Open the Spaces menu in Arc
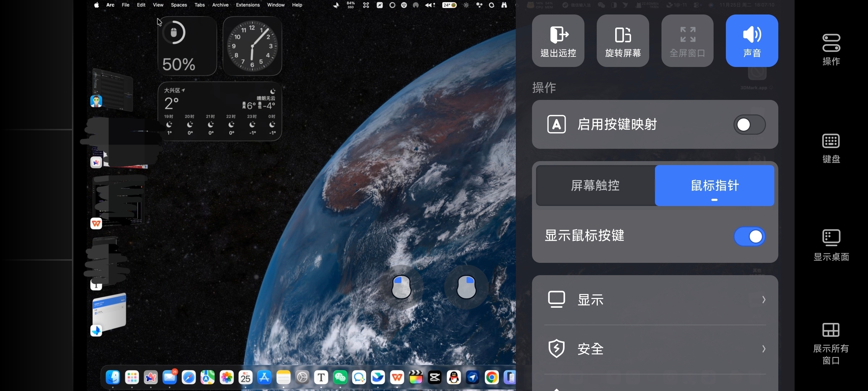868x391 pixels. [x=179, y=5]
